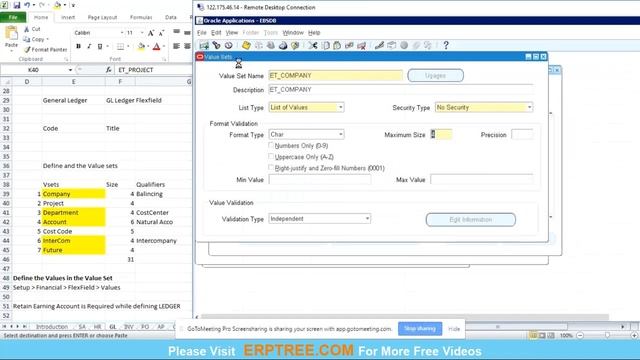Image resolution: width=640 pixels, height=360 pixels.
Task: Expand the Font dialog launcher in Excel
Action: coord(164,59)
